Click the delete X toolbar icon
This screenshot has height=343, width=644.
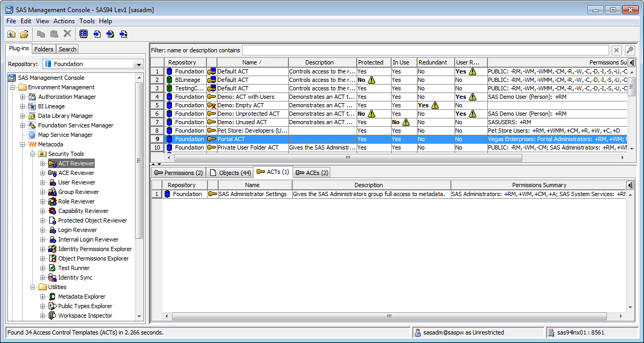[67, 34]
